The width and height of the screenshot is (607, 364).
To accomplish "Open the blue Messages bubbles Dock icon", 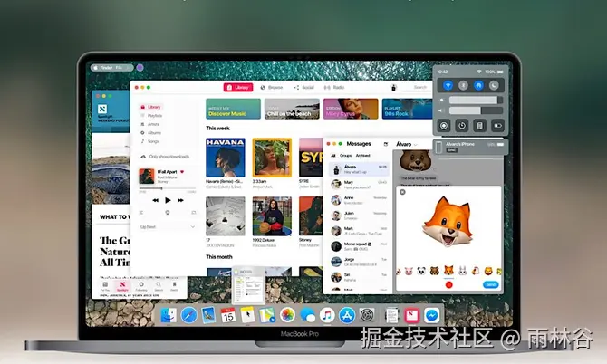I will click(x=307, y=315).
